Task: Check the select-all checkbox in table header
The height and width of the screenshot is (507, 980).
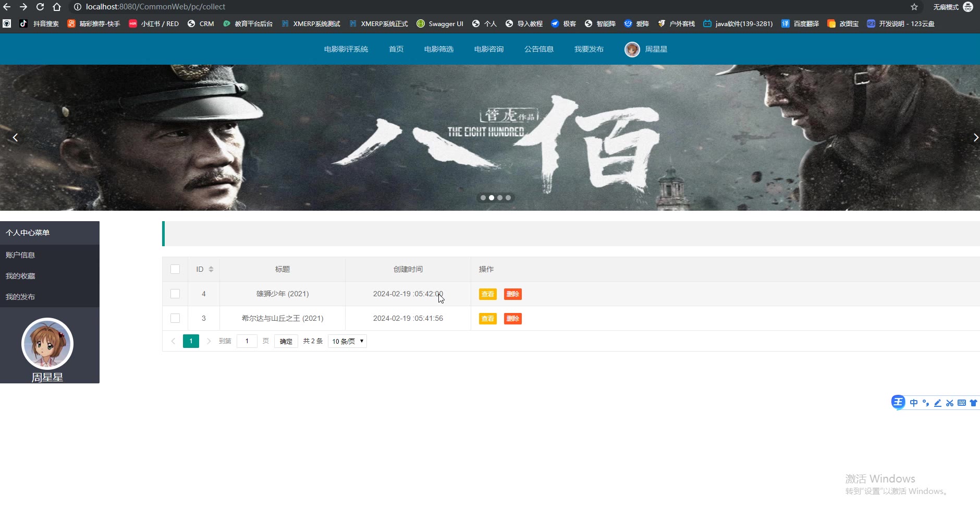Action: tap(175, 269)
